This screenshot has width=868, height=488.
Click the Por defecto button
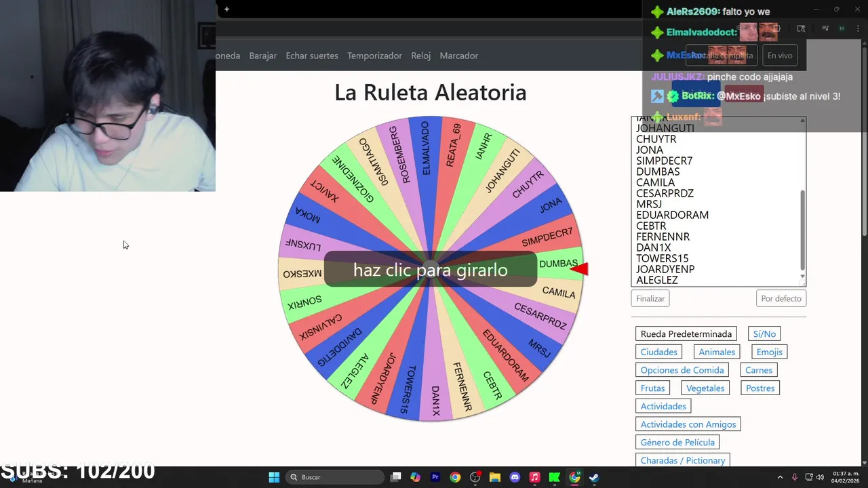(x=781, y=298)
